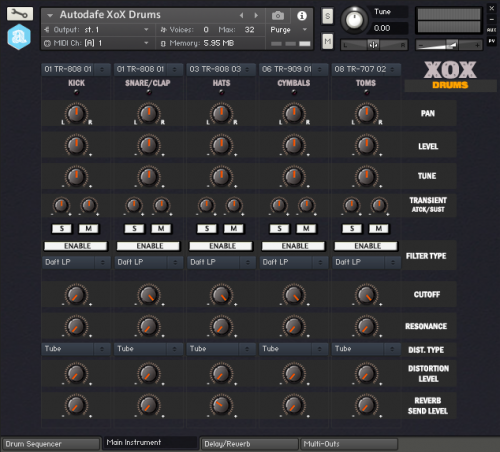The width and height of the screenshot is (500, 452).
Task: Enable the Kick filter
Action: 76,246
